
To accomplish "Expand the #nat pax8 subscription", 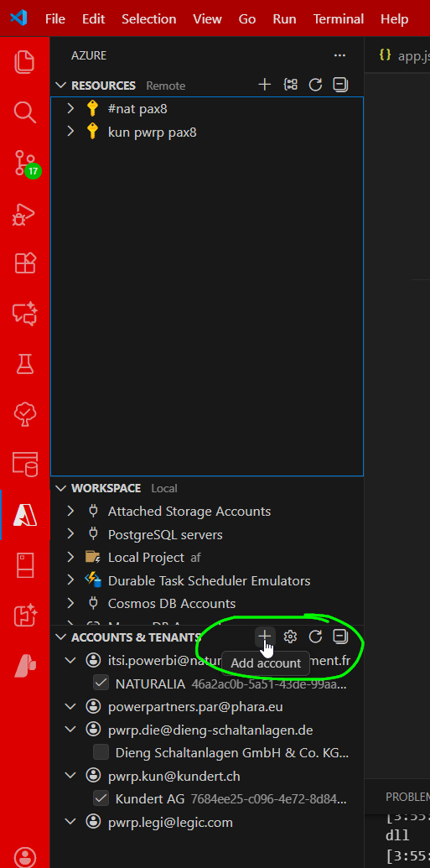I will [x=70, y=108].
